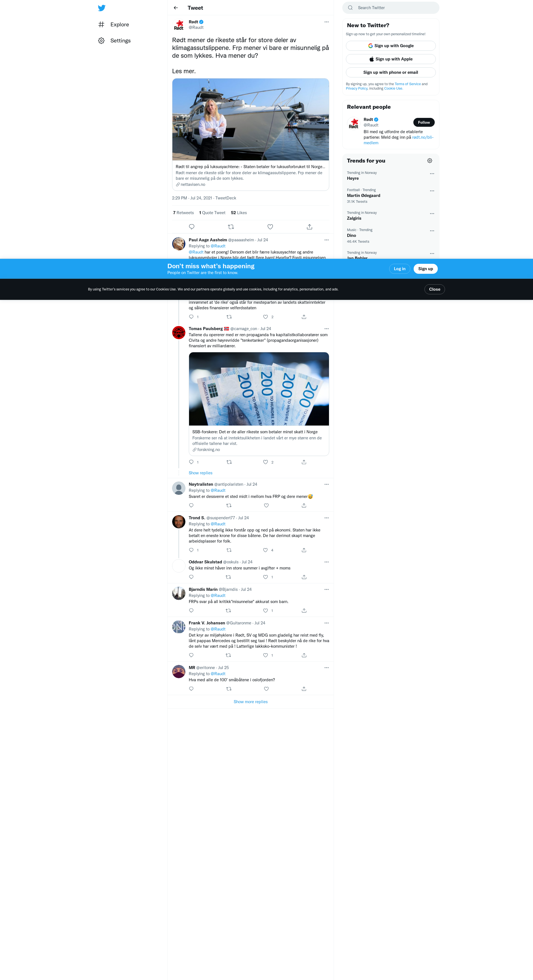The image size is (533, 980).
Task: Share Bjarndís Marín's tweet
Action: [304, 611]
